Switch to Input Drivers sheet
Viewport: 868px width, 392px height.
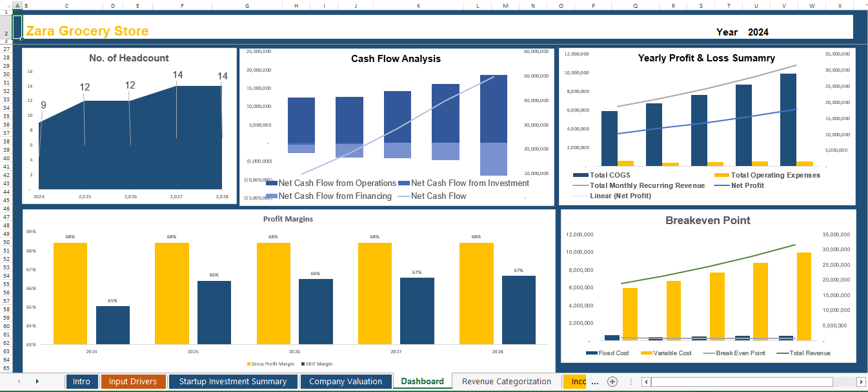pos(132,382)
